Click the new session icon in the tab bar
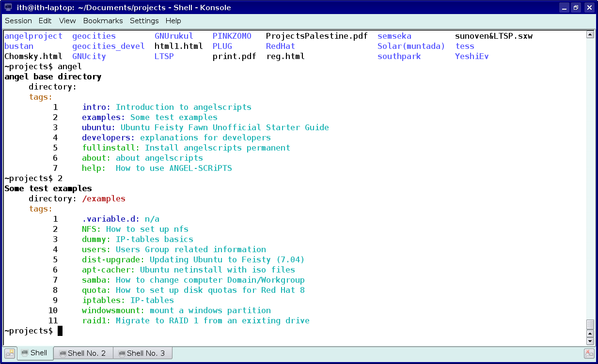598x364 pixels. point(10,353)
